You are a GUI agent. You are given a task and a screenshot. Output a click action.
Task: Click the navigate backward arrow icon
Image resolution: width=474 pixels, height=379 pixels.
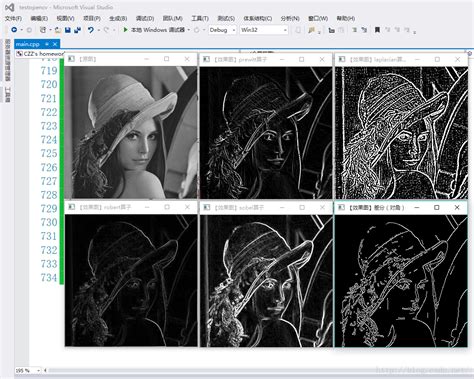14,30
